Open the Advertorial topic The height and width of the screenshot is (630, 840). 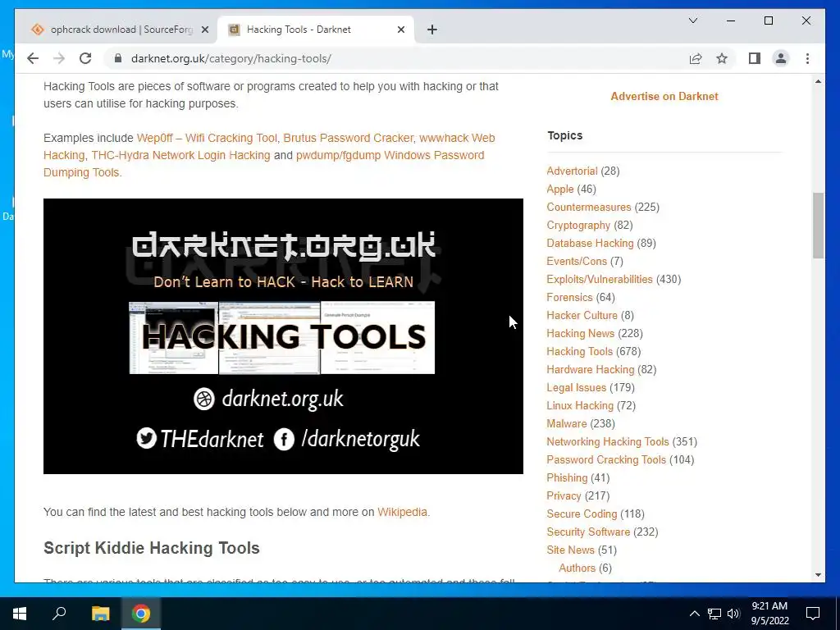click(x=572, y=171)
